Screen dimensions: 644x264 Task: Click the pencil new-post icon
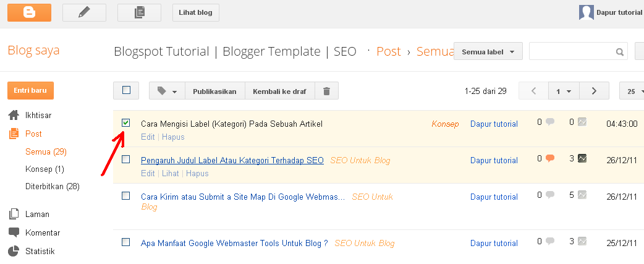[x=84, y=12]
